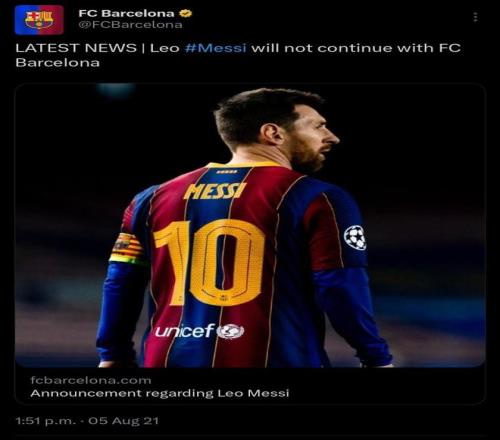
Task: Open 'Announcement regarding Leo Messi' card title
Action: 160,393
